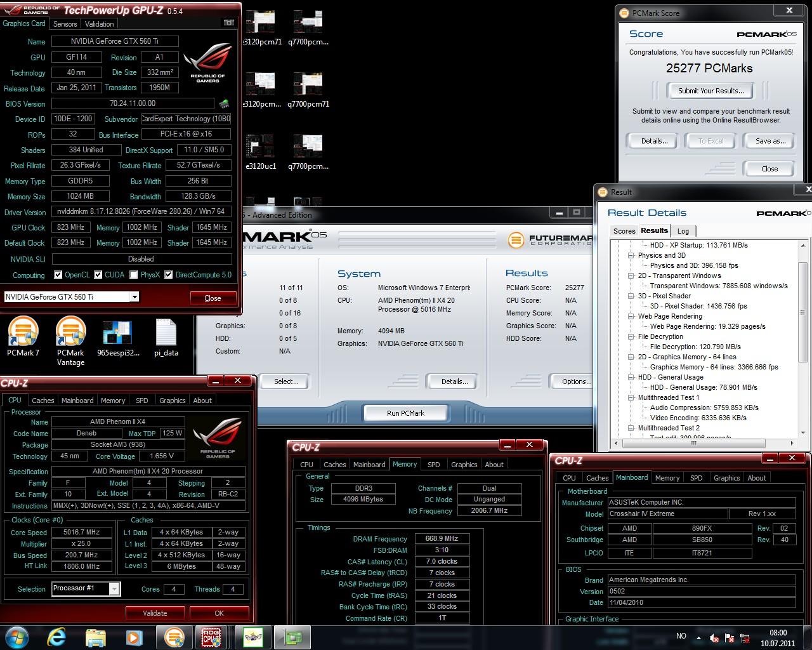Image resolution: width=812 pixels, height=650 pixels.
Task: Click the Submit Your Results button
Action: coord(710,91)
